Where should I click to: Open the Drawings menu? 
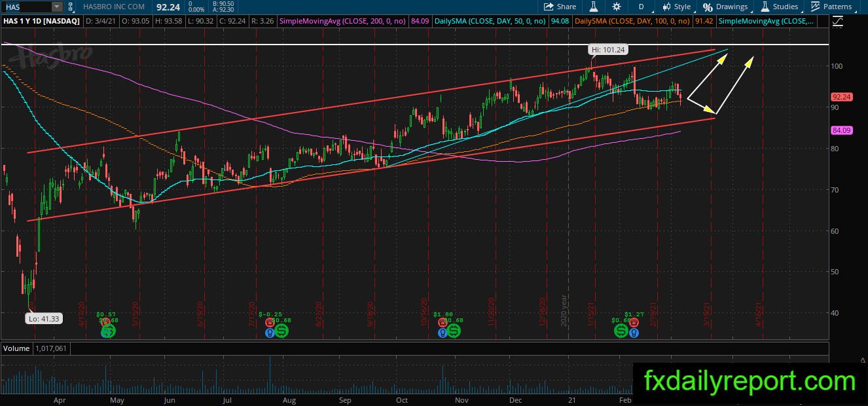(x=725, y=7)
